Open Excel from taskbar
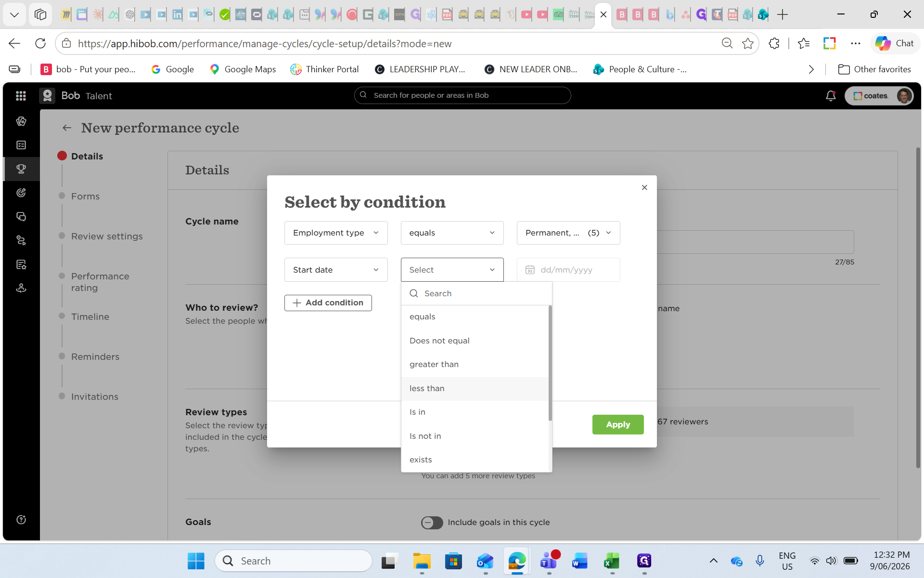This screenshot has width=924, height=578. [x=612, y=561]
